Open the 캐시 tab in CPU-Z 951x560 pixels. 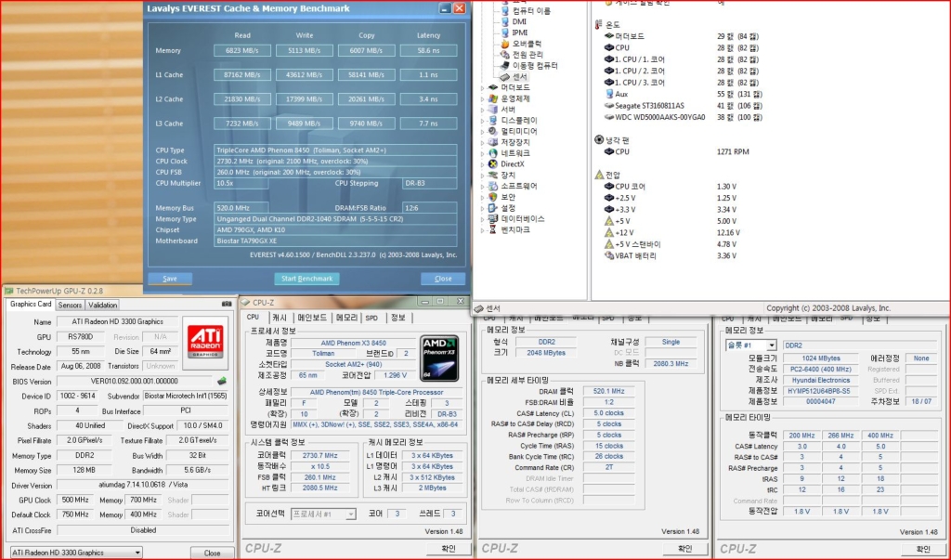tap(280, 318)
